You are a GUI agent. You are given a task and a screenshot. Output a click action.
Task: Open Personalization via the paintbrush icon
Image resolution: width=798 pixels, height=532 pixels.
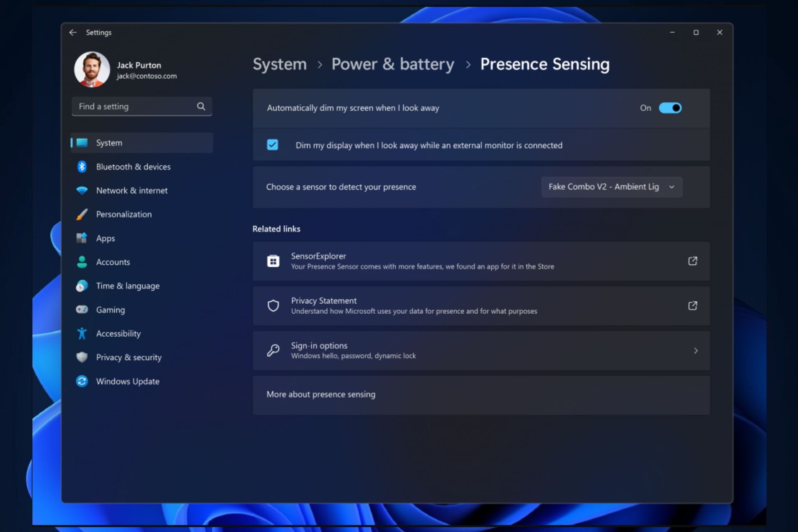tap(81, 214)
